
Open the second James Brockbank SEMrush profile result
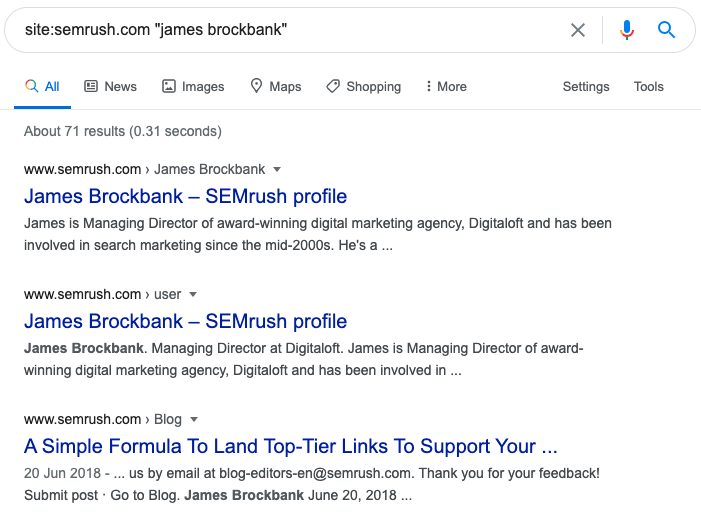click(x=185, y=321)
